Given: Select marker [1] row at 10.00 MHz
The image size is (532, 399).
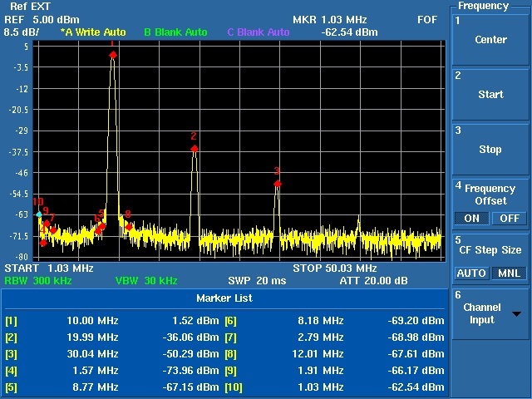Looking at the screenshot, I should tap(112, 321).
